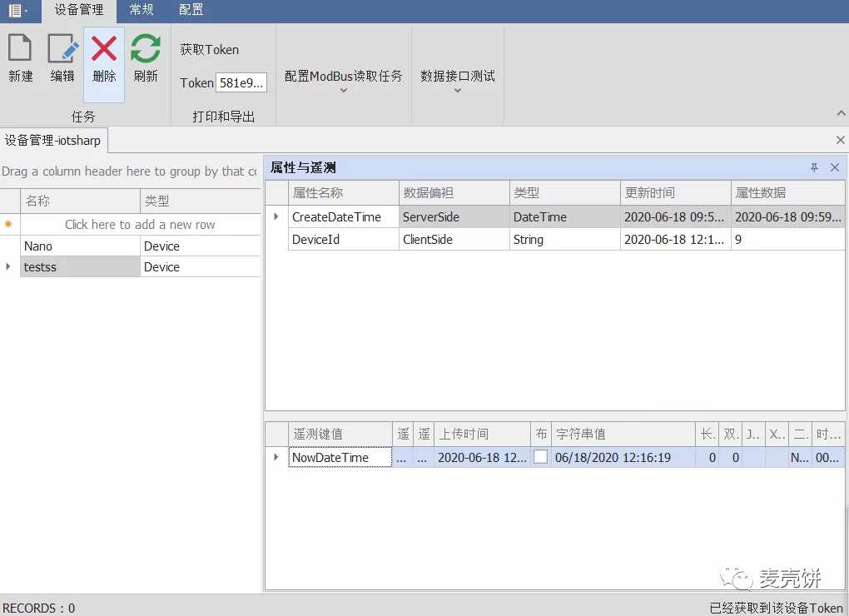Click the 数据偏袒 column header
This screenshot has width=849, height=616.
tap(454, 192)
